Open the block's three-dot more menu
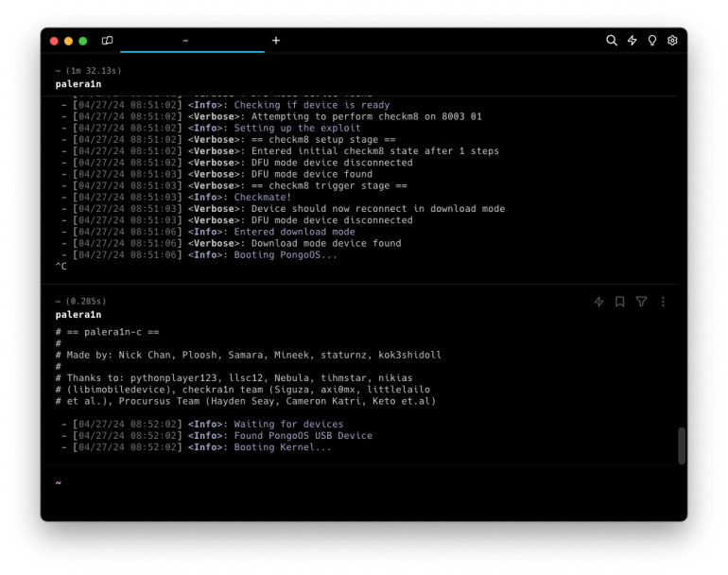728x575 pixels. pos(663,302)
